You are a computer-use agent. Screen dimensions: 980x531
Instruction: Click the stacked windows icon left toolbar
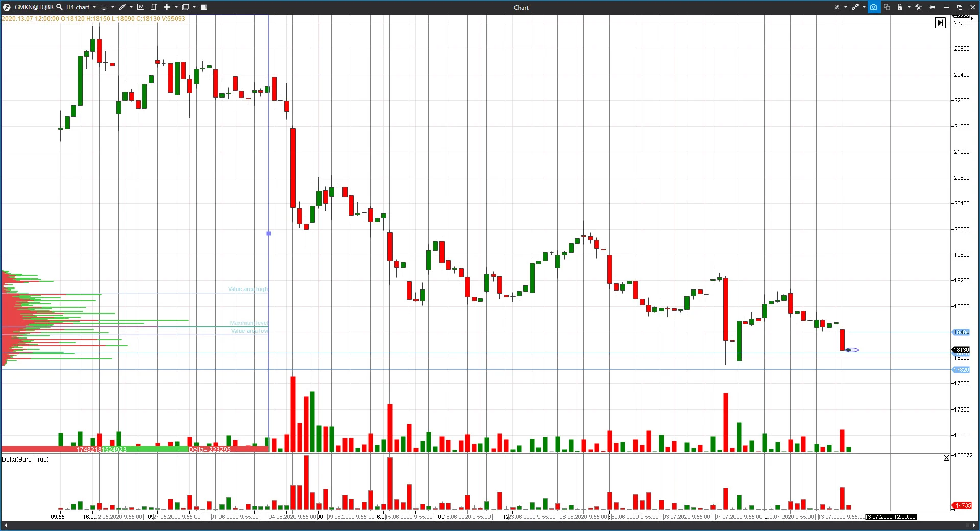[185, 7]
